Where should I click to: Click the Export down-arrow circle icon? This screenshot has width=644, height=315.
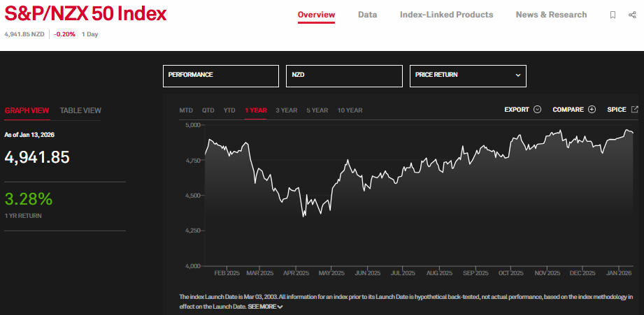pos(537,110)
